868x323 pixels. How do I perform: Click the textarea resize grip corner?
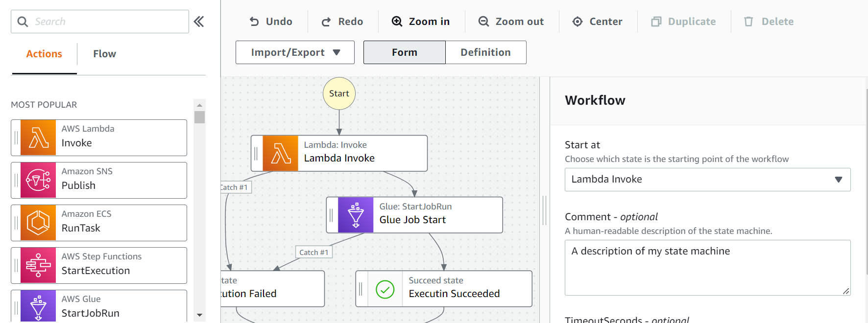click(846, 291)
